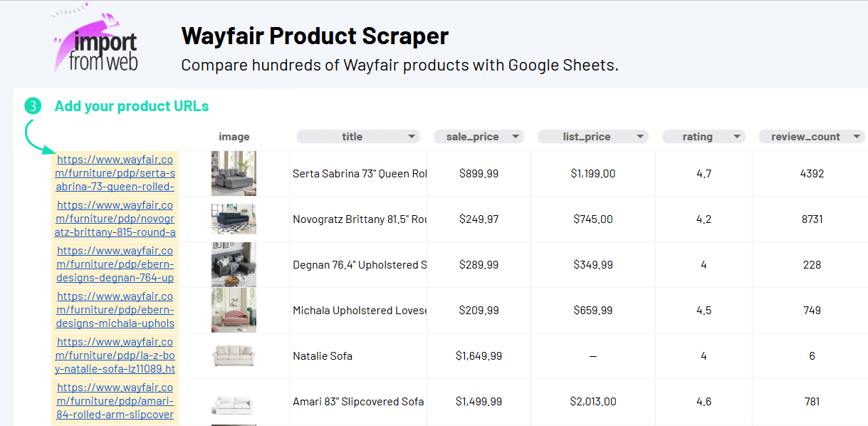The height and width of the screenshot is (426, 868).
Task: Click the $899.99 sale price cell
Action: (479, 174)
